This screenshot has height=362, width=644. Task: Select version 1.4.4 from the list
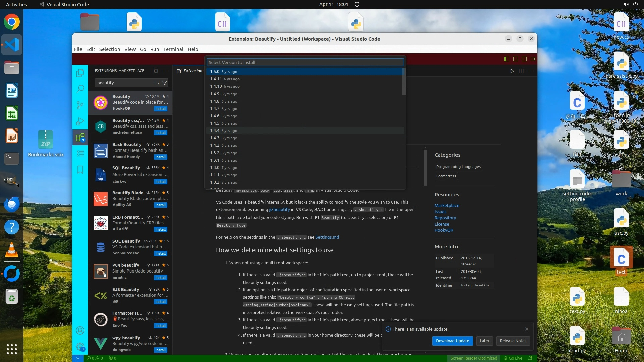coord(215,131)
